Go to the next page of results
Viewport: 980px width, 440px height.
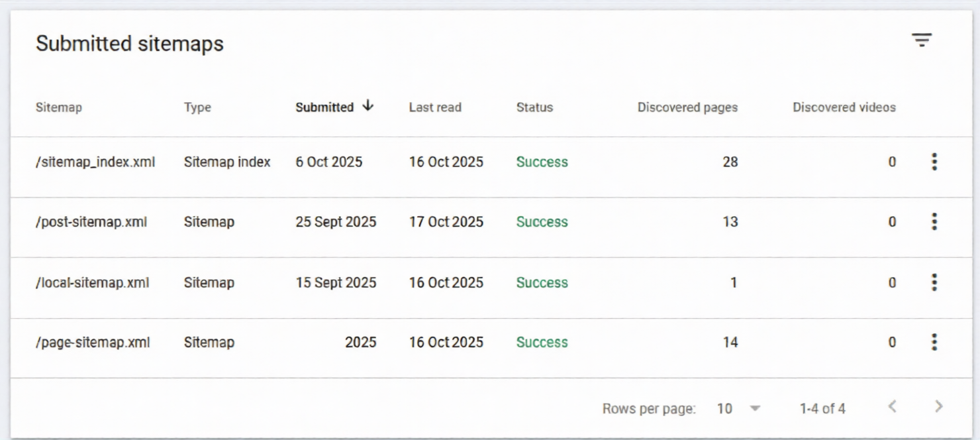pyautogui.click(x=938, y=407)
